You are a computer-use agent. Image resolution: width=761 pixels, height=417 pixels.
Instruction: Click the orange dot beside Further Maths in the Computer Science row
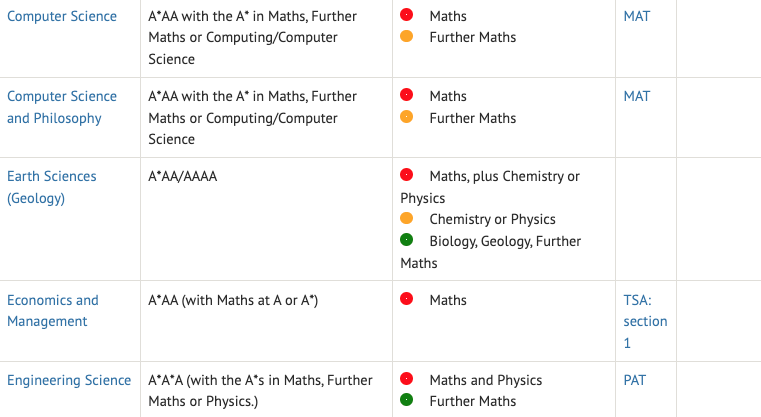tap(406, 36)
